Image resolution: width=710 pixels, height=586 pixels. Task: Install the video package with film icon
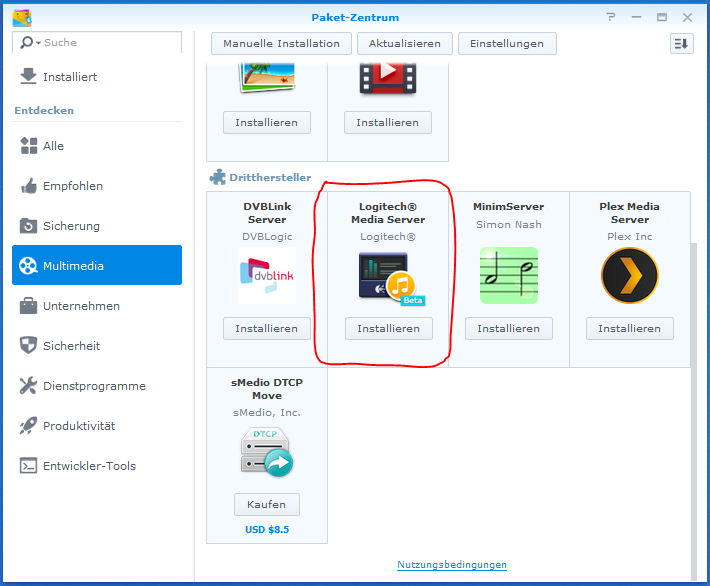pos(388,122)
